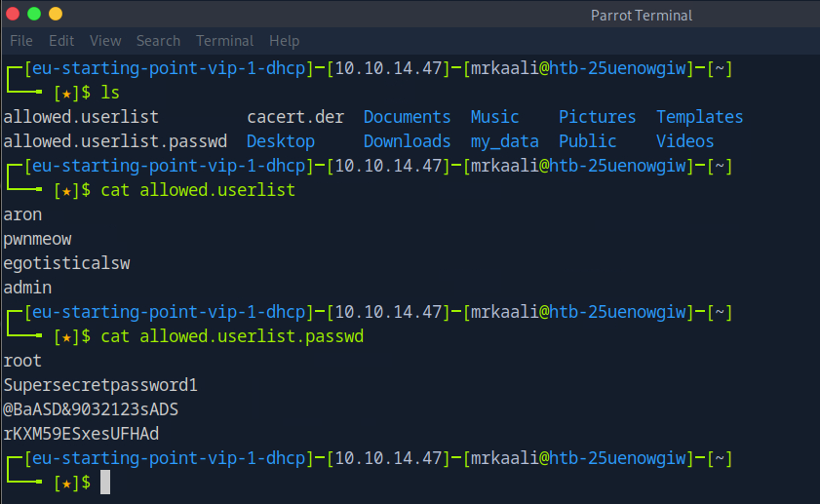Close the terminal with the red button
Screen dimensions: 820x504
point(13,15)
